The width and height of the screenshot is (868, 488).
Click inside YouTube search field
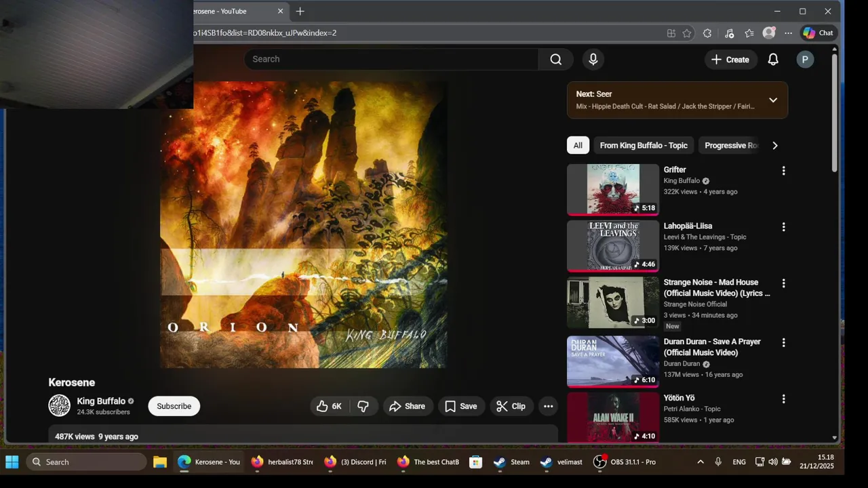(391, 59)
